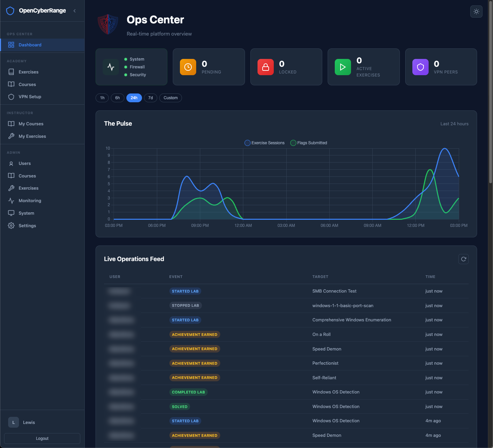Open the Exercises section in Academy sidebar

click(28, 72)
